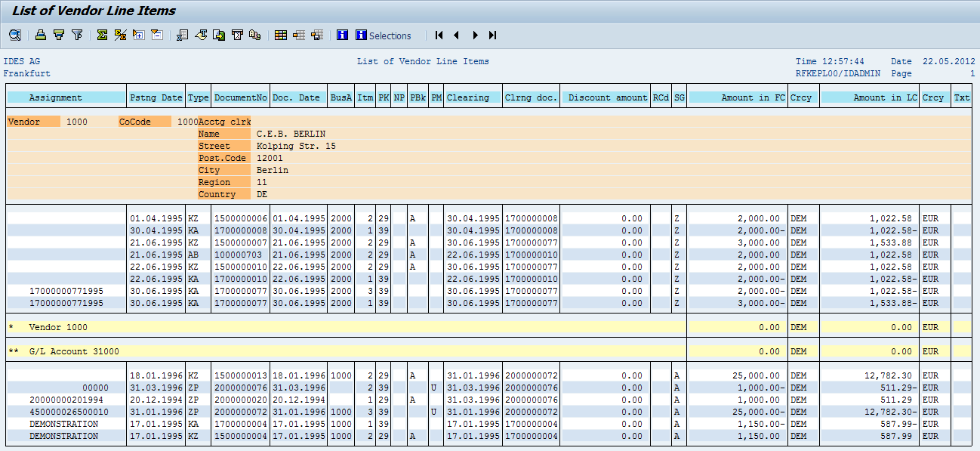Click the Choose Layout grid icon
This screenshot has width=980, height=451.
281,35
